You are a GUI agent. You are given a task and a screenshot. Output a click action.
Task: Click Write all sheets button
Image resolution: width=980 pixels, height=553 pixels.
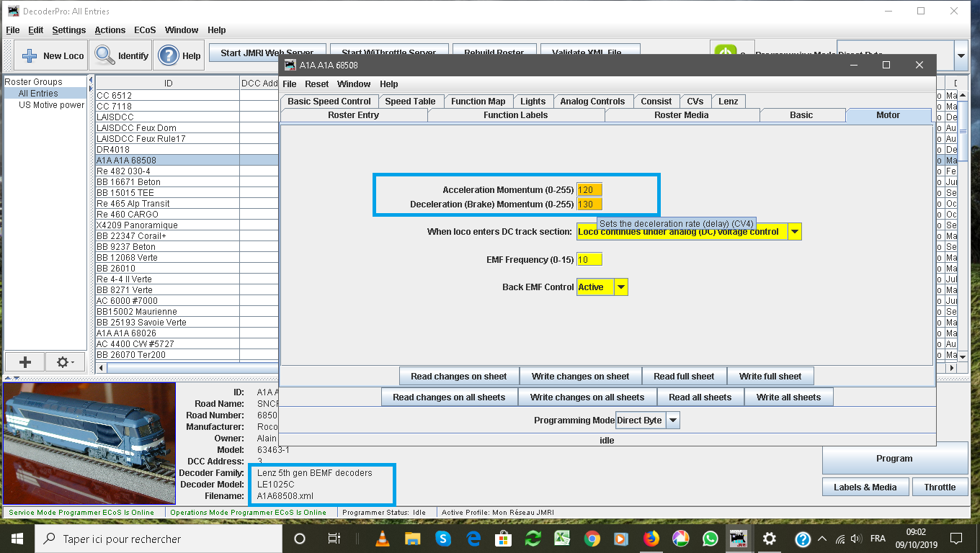click(x=789, y=397)
